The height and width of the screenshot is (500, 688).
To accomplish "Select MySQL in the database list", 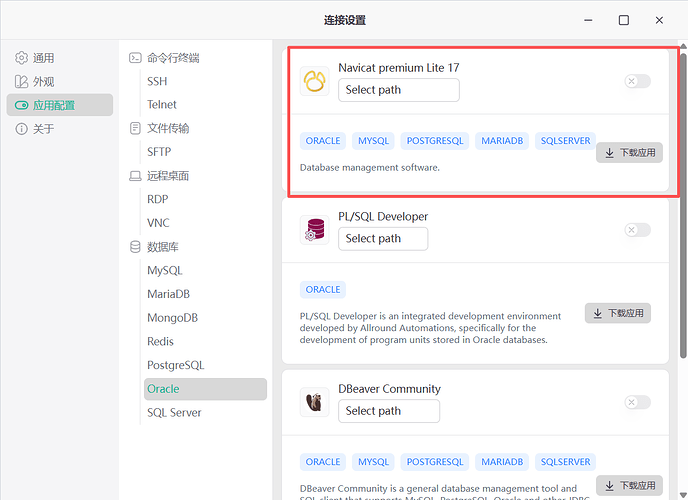I will tap(165, 271).
